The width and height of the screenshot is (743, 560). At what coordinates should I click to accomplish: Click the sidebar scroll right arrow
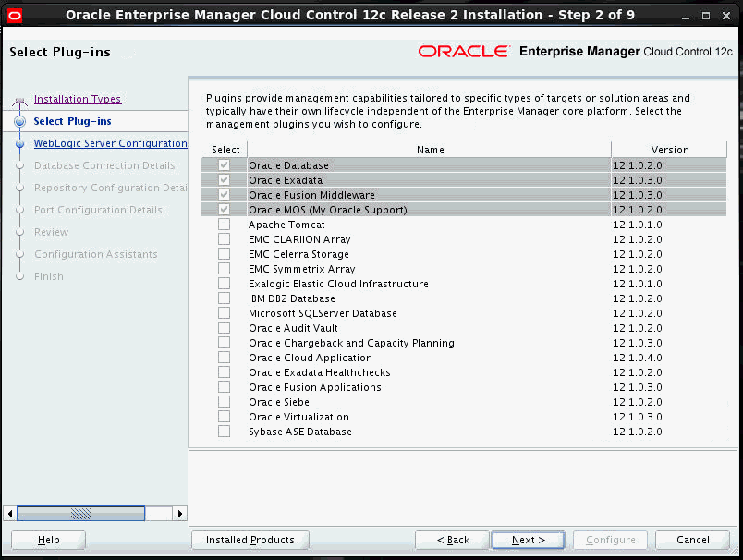tap(179, 514)
